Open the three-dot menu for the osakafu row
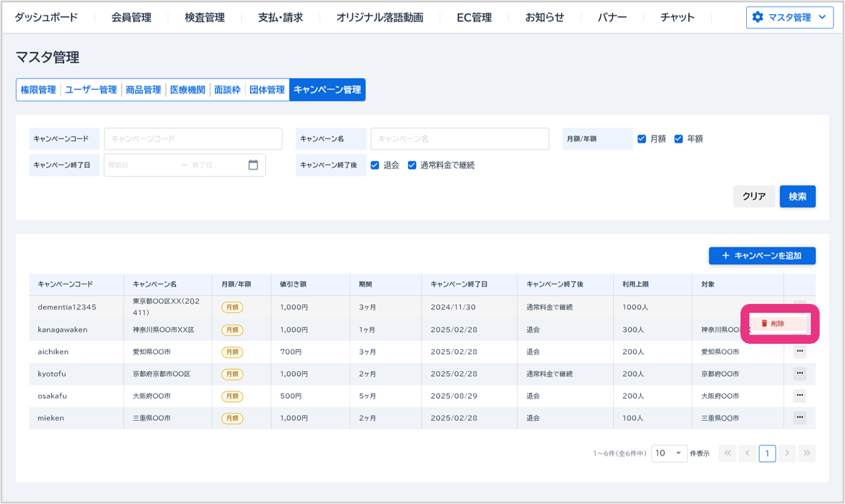This screenshot has width=845, height=504. click(799, 396)
